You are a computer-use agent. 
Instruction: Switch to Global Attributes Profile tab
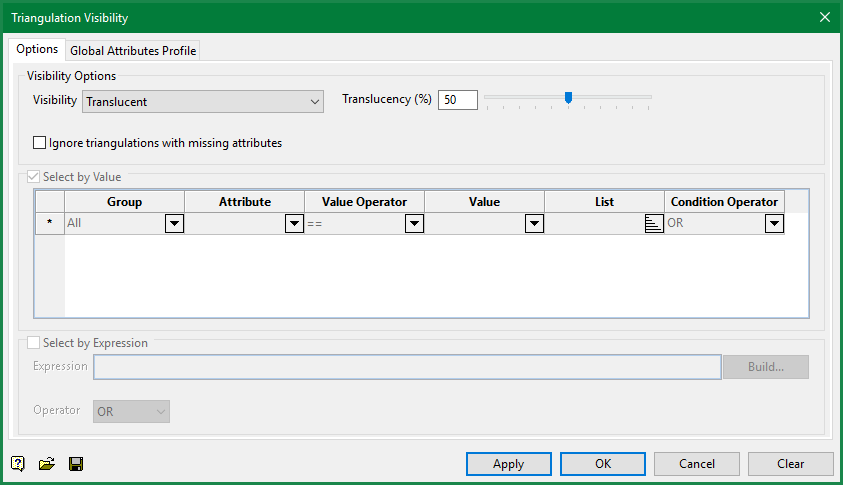click(134, 50)
